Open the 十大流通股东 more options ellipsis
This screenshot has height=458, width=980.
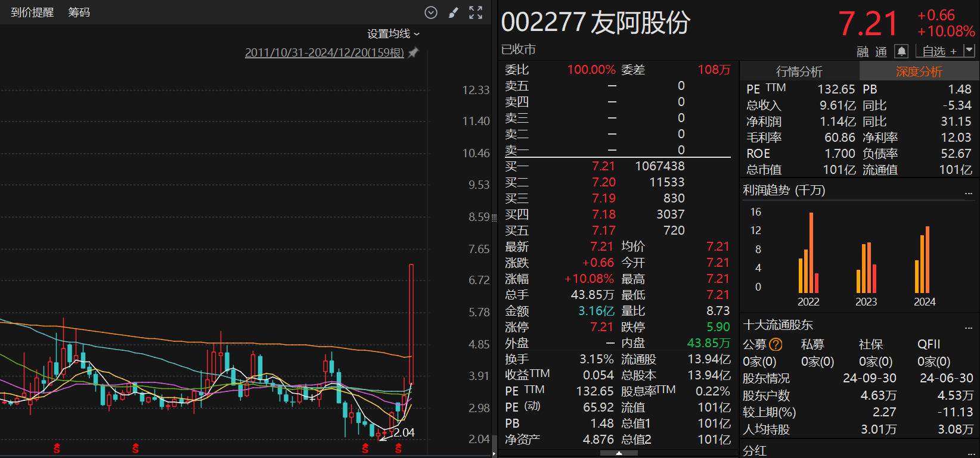click(969, 327)
